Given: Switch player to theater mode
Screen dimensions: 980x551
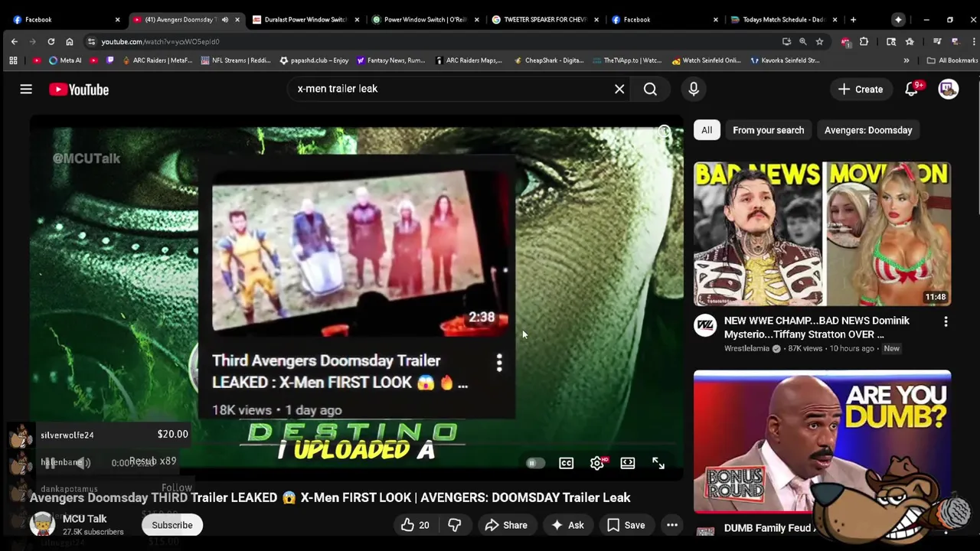Looking at the screenshot, I should click(628, 463).
